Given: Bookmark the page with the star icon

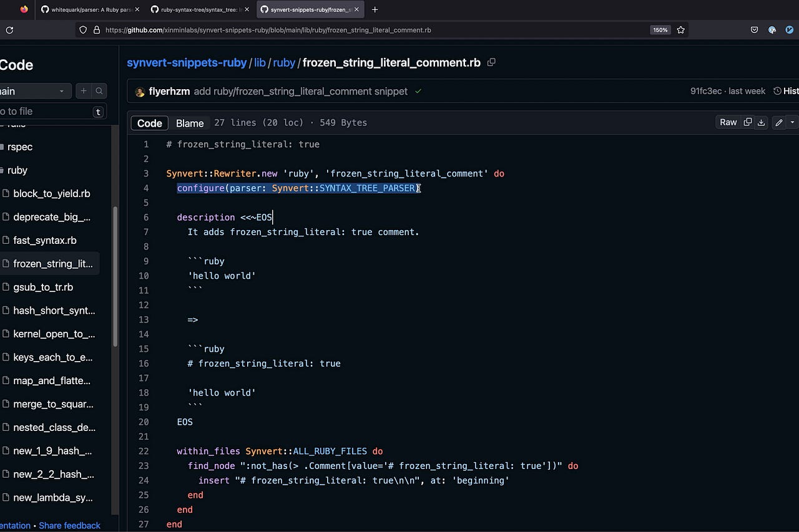Looking at the screenshot, I should click(681, 29).
